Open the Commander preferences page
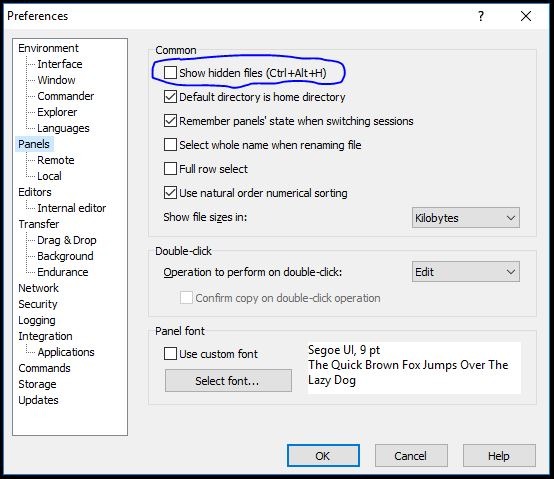554x479 pixels. (x=66, y=96)
